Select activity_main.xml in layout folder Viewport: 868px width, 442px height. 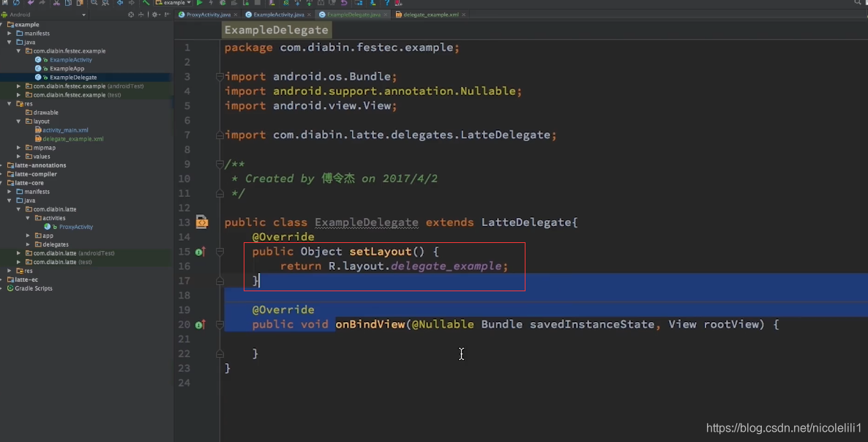[x=65, y=130]
